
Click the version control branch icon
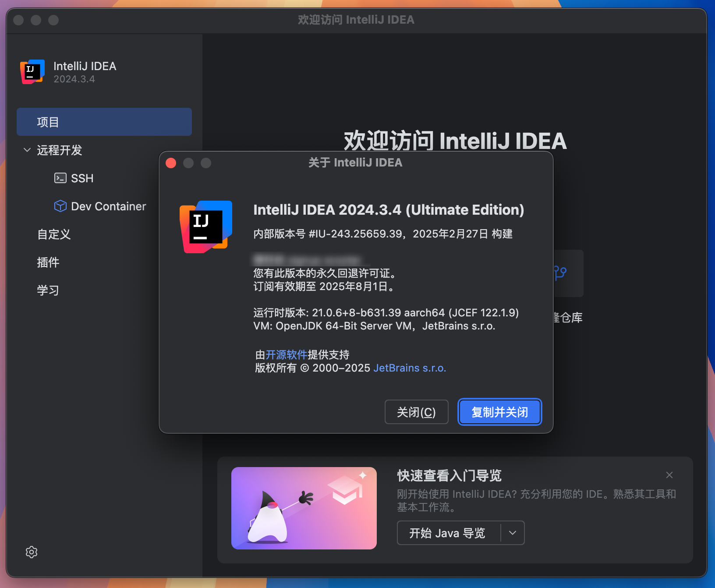click(561, 273)
